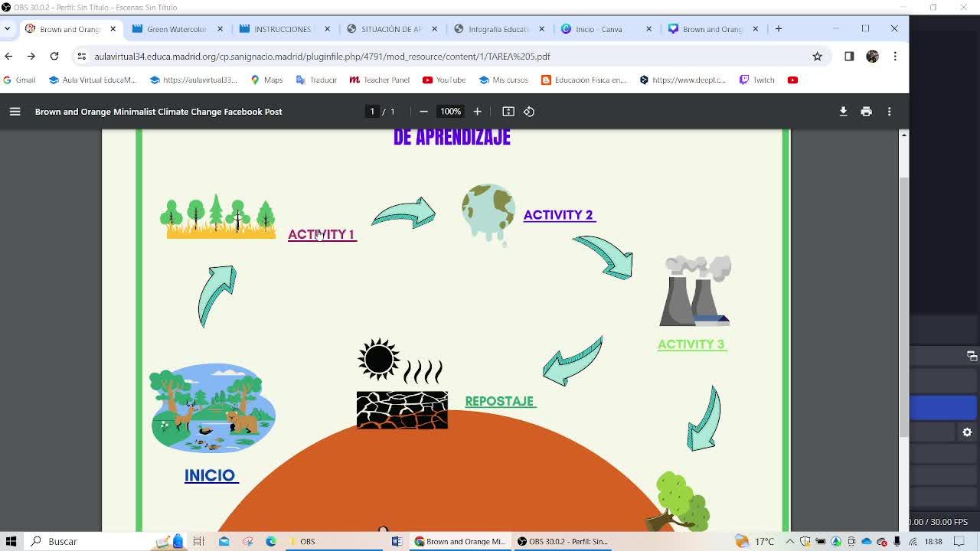Click the address bar URL
Image resolution: width=980 pixels, height=551 pixels.
(322, 56)
